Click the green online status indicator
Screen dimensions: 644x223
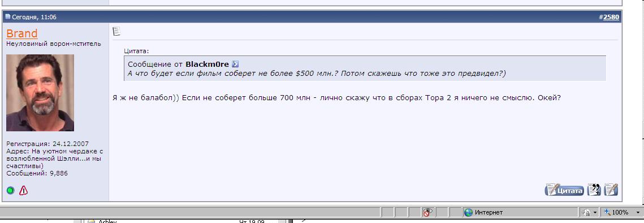tap(11, 191)
